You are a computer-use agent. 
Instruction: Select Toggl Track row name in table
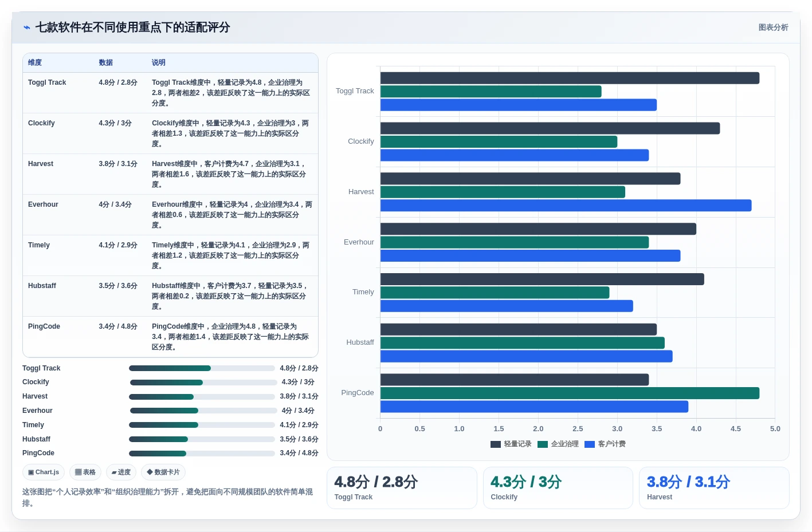[47, 82]
